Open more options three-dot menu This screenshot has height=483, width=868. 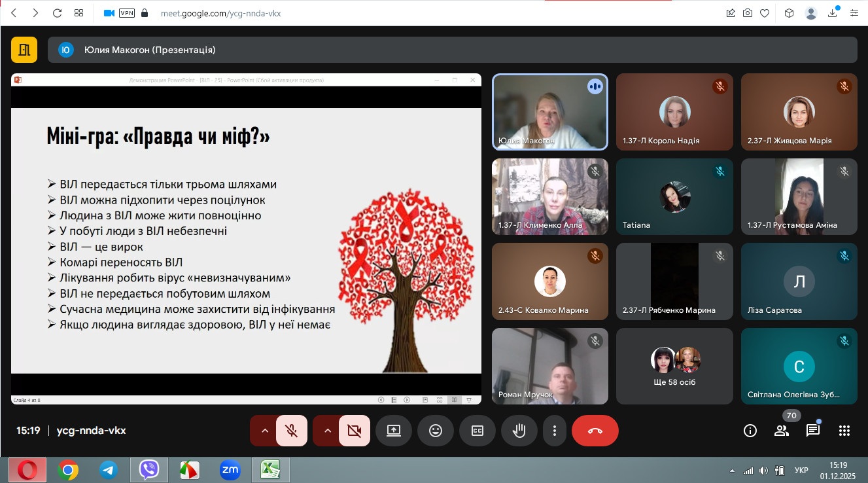(x=555, y=431)
